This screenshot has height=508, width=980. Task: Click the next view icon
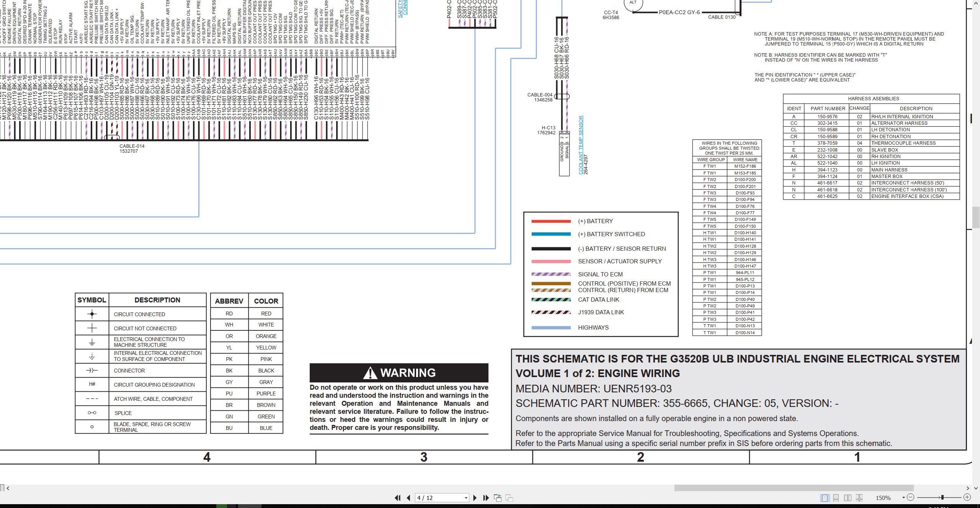click(x=509, y=498)
